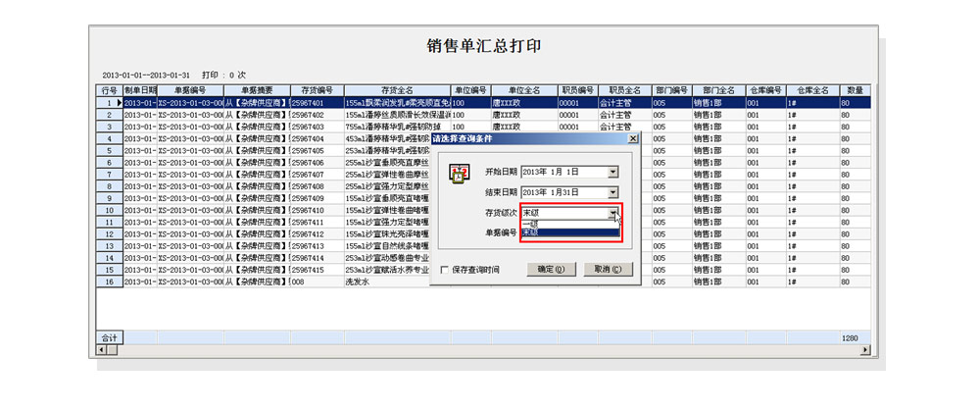
Task: Click inventory code 25967411 cell
Action: (317, 222)
